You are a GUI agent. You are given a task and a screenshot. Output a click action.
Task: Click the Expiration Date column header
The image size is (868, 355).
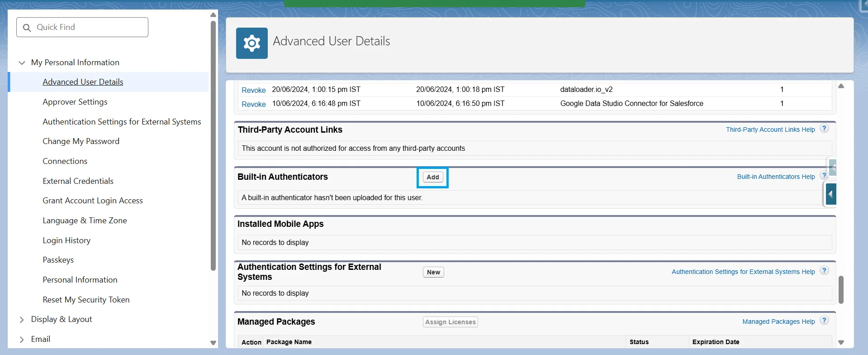click(x=716, y=342)
